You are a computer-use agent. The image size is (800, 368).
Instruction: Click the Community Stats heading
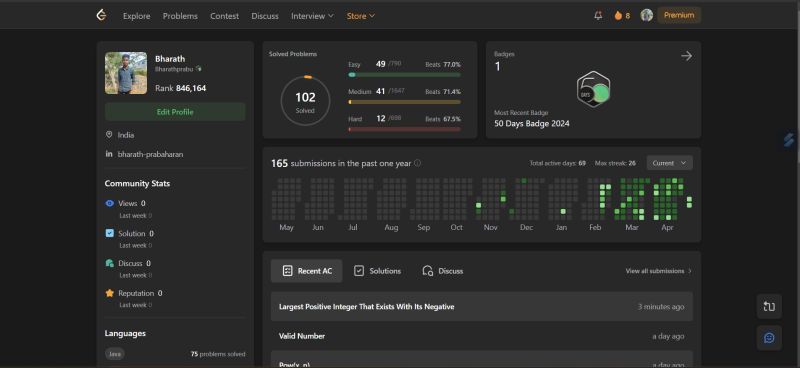point(137,183)
